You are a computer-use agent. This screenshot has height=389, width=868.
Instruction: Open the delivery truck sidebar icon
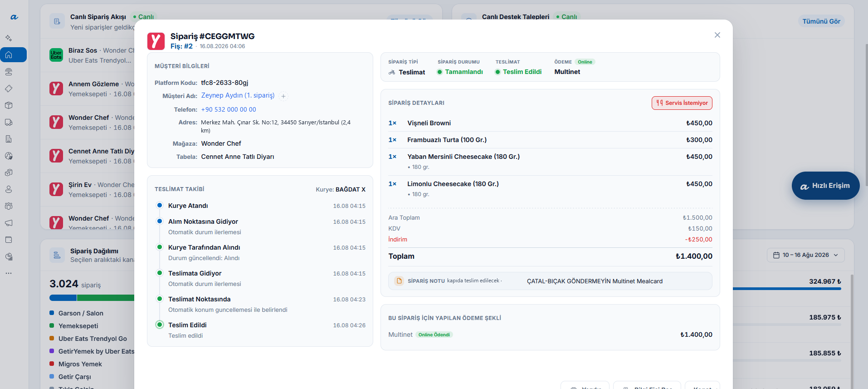(x=9, y=122)
